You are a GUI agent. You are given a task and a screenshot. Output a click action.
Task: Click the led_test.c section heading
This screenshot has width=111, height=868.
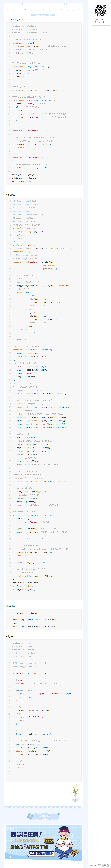coord(10,636)
